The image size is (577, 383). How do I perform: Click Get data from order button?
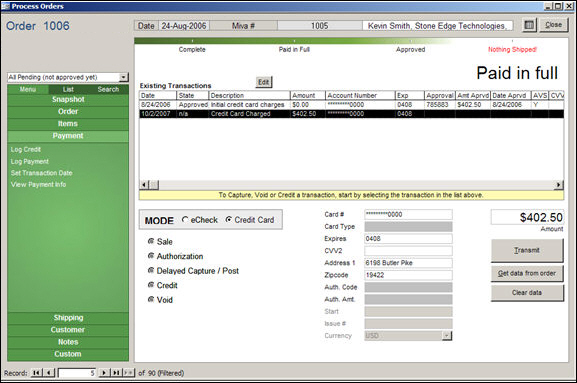(527, 273)
